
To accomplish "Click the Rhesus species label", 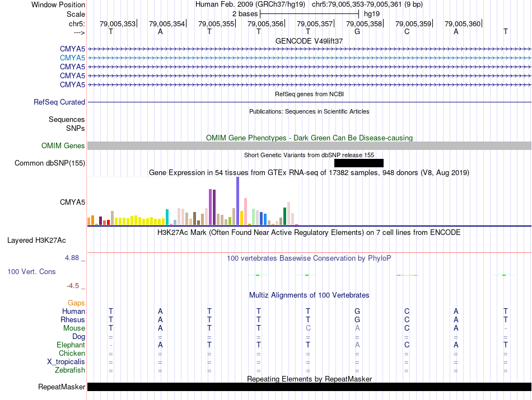I will pos(73,319).
